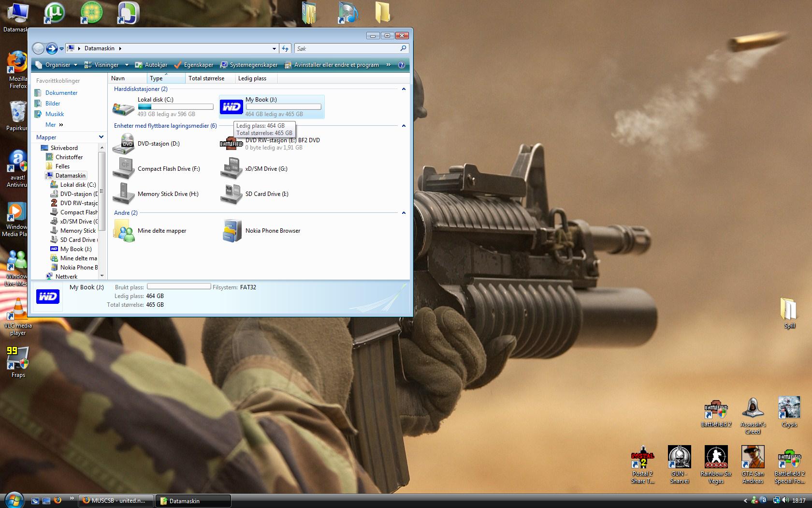
Task: Select Nettverk in folder tree
Action: [x=66, y=277]
